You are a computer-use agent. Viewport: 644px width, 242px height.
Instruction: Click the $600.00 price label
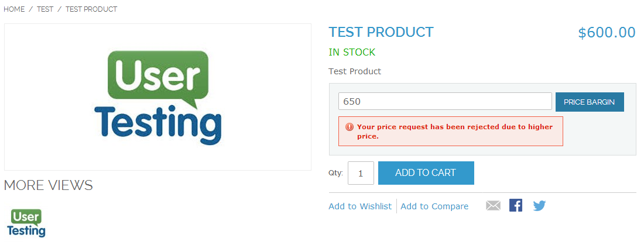coord(607,33)
